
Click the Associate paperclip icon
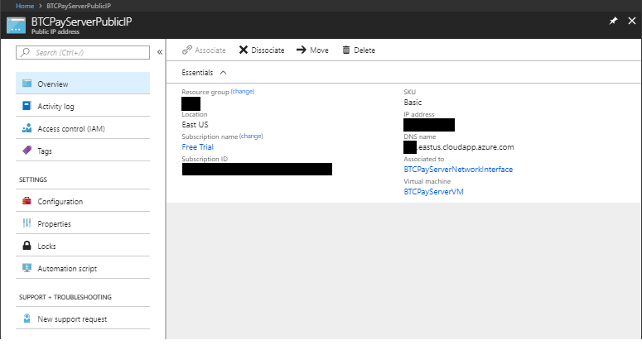click(187, 50)
